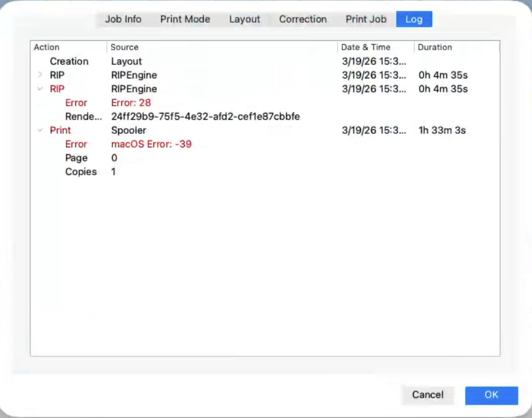Go to the Correction tab

303,19
